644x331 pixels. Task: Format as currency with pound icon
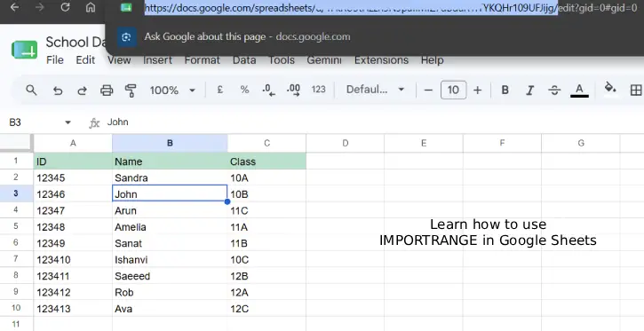[x=220, y=90]
